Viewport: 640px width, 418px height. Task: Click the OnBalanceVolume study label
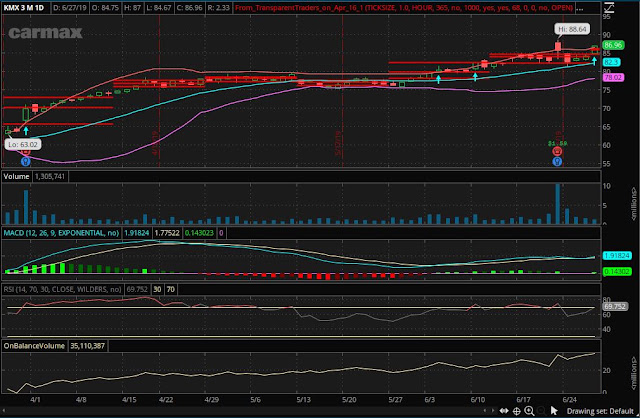click(34, 346)
